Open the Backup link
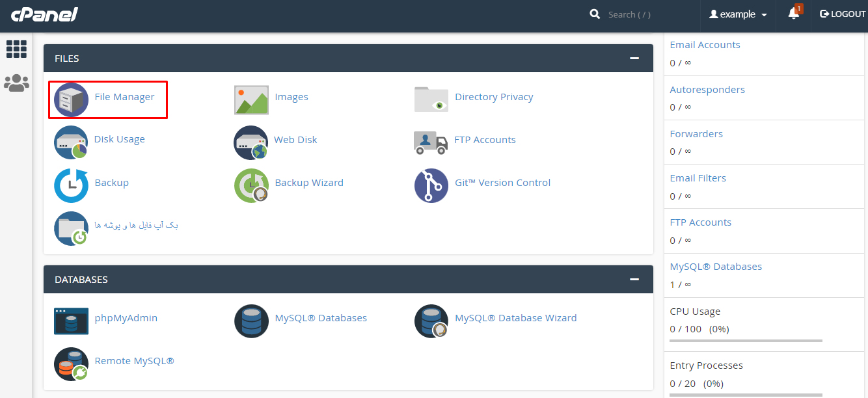This screenshot has height=398, width=868. click(x=112, y=183)
